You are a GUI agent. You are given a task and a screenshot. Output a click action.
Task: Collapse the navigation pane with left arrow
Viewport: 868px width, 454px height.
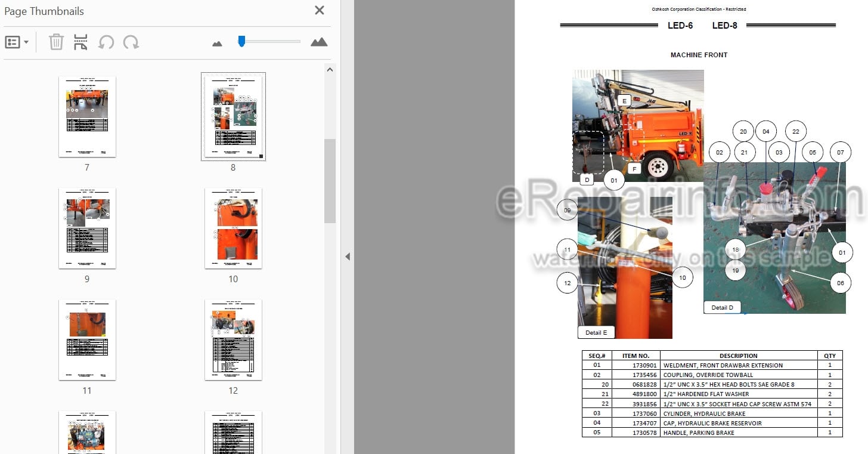point(348,257)
